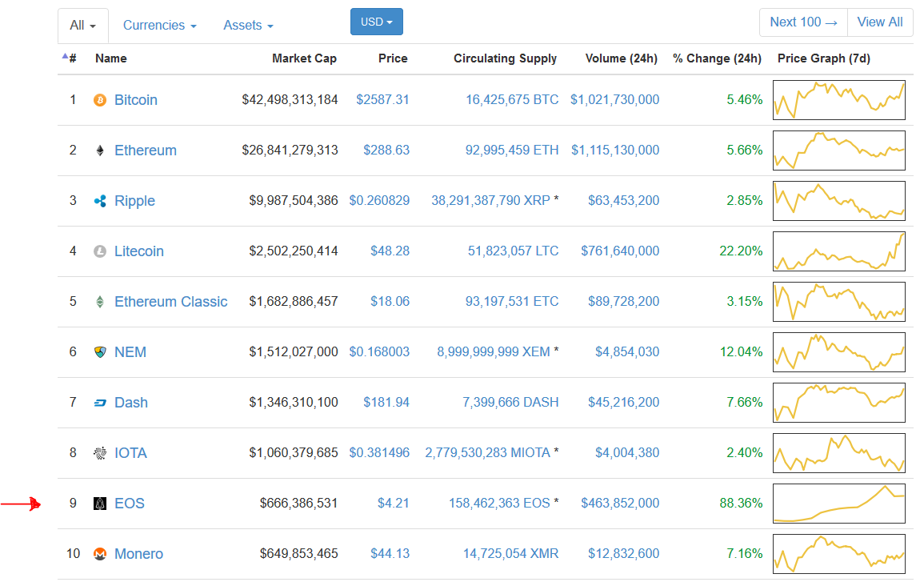The width and height of the screenshot is (924, 582).
Task: Open the USD currency dropdown
Action: (x=376, y=22)
